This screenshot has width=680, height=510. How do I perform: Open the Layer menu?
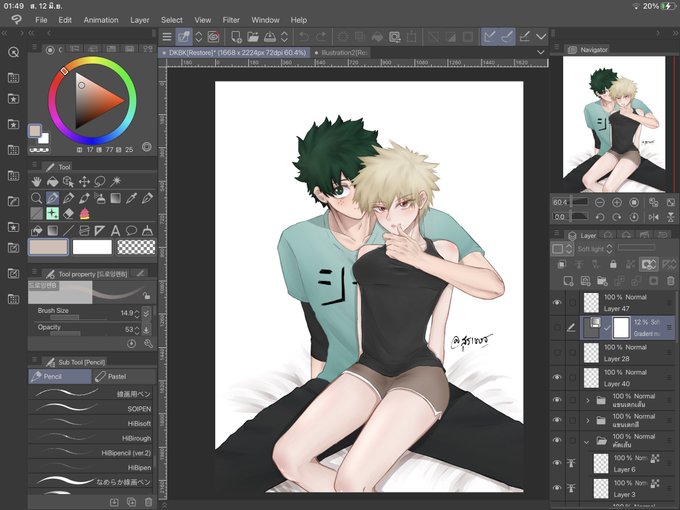pos(140,20)
